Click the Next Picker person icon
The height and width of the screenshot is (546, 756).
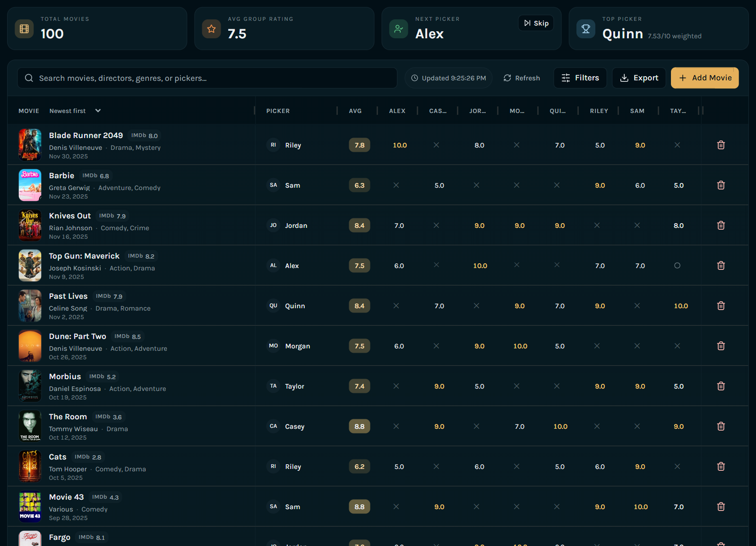398,29
